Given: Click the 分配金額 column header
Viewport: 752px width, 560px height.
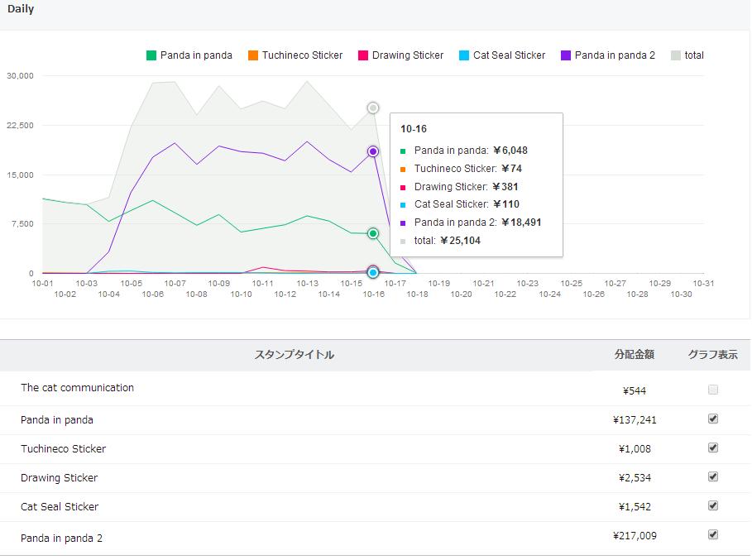Looking at the screenshot, I should tap(635, 354).
